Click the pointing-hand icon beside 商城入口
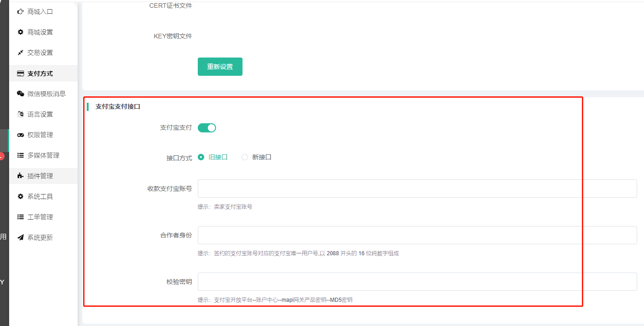This screenshot has height=326, width=644. click(20, 11)
